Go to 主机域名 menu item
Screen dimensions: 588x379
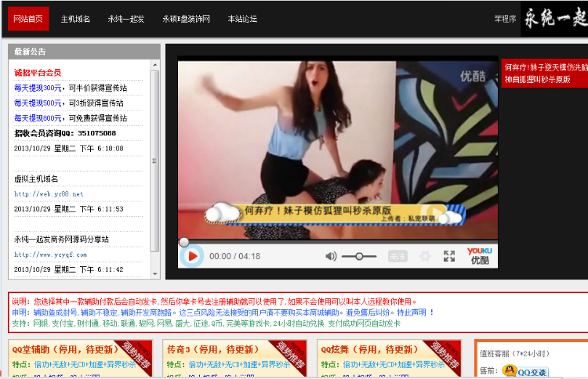coord(75,19)
